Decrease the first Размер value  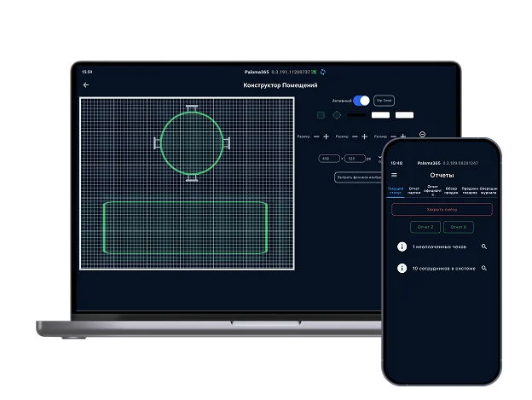[x=316, y=136]
